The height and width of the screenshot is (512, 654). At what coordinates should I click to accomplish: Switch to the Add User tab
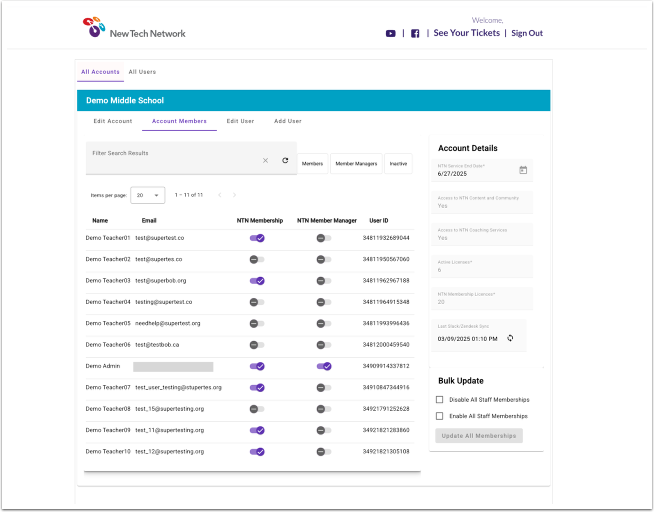pyautogui.click(x=288, y=121)
